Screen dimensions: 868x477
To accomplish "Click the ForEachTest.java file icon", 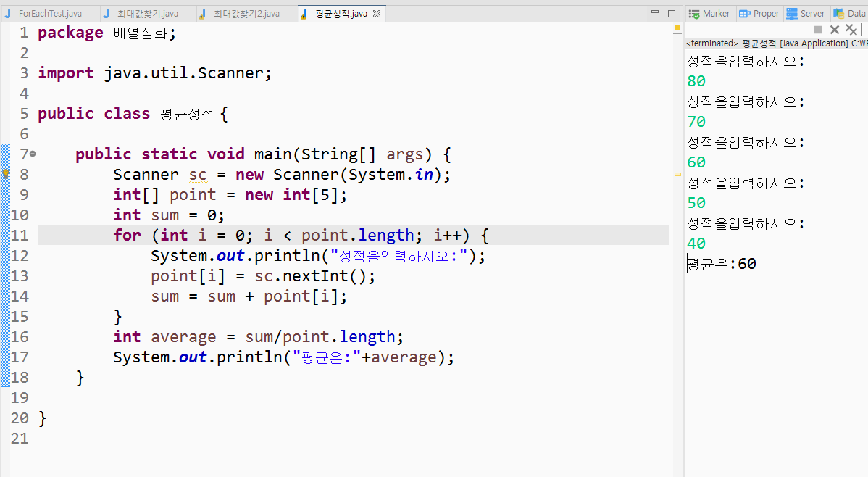I will 8,14.
